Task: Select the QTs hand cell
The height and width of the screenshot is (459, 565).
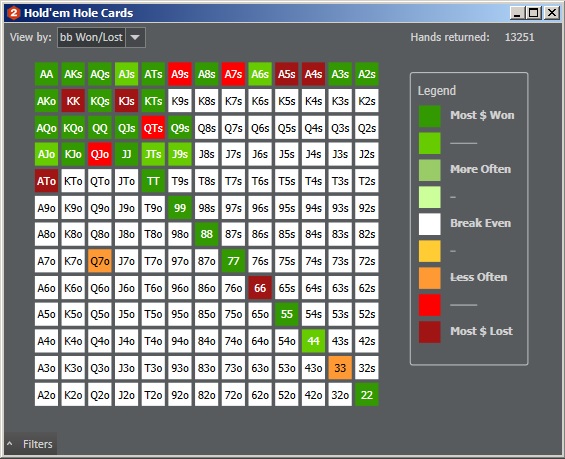Action: [x=153, y=128]
